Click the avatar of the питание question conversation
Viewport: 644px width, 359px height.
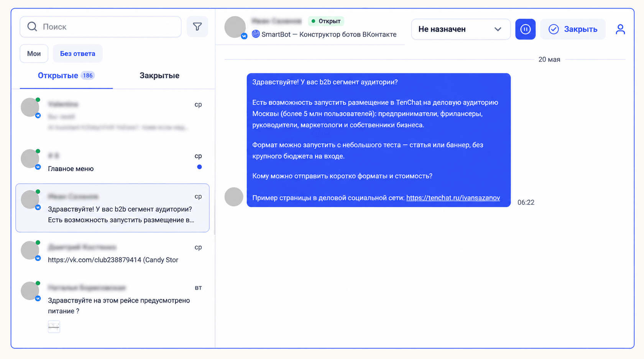click(30, 291)
